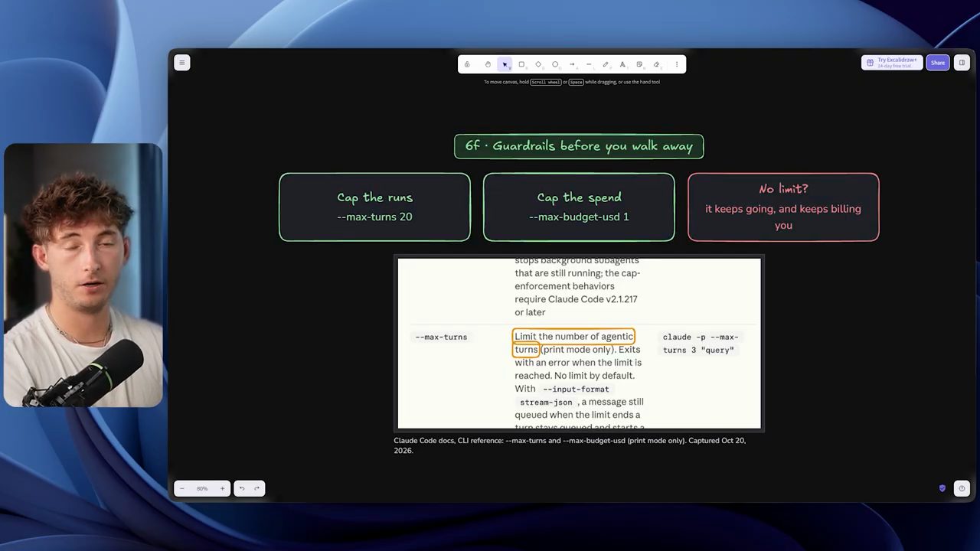
Task: Open the Excalidraw hamburger main menu
Action: point(181,63)
